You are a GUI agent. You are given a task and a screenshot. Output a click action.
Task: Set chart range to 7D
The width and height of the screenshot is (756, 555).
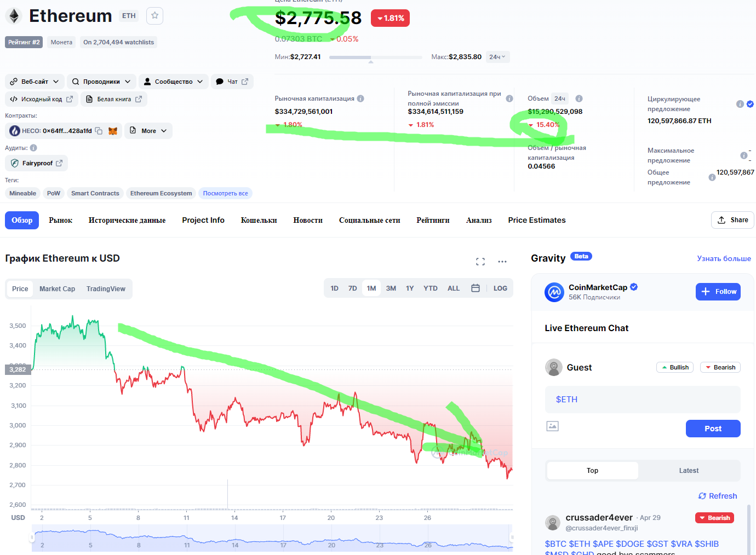coord(353,288)
